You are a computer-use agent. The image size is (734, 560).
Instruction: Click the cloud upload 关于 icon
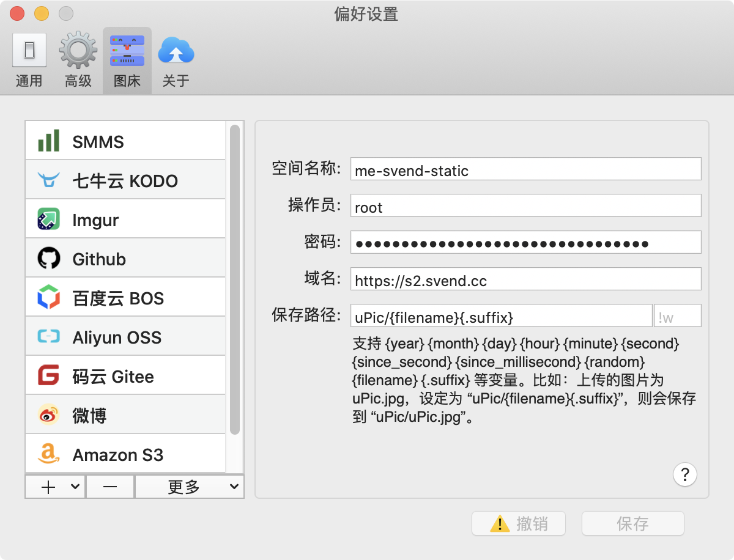[x=176, y=50]
